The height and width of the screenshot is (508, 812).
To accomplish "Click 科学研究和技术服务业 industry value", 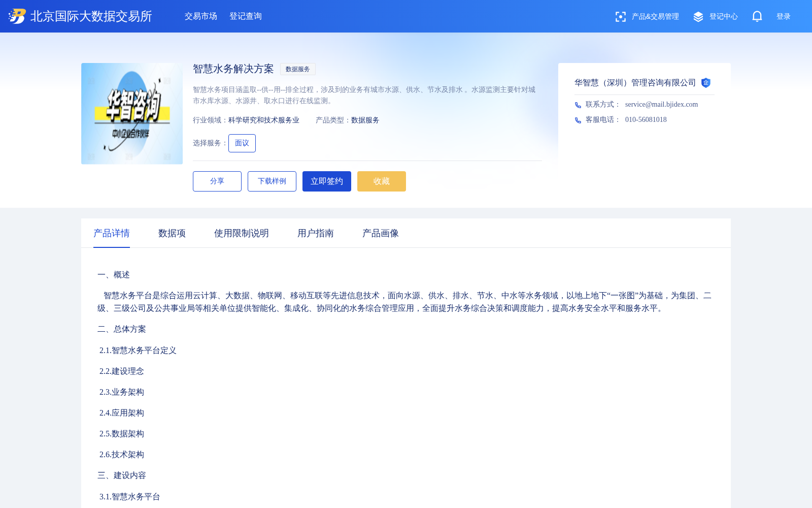I will [264, 120].
